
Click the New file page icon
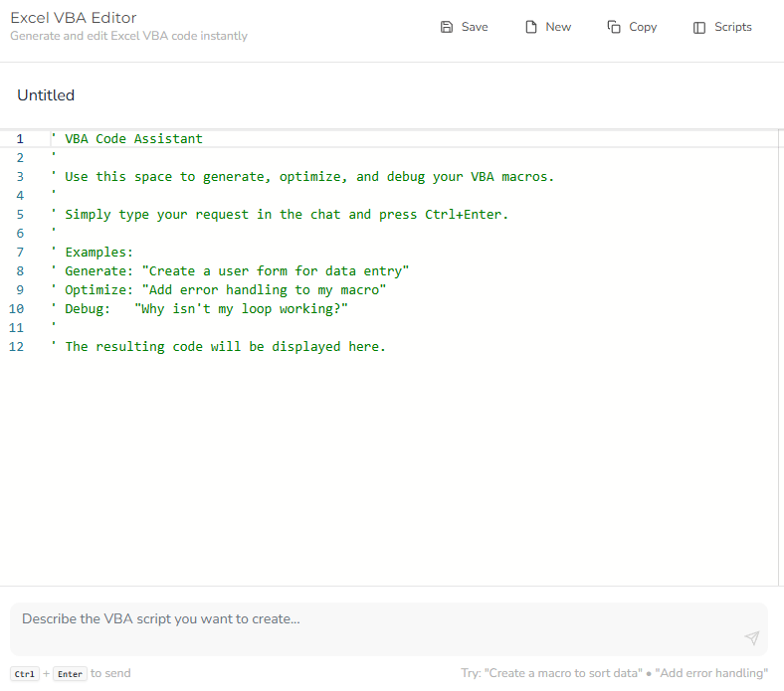[531, 27]
